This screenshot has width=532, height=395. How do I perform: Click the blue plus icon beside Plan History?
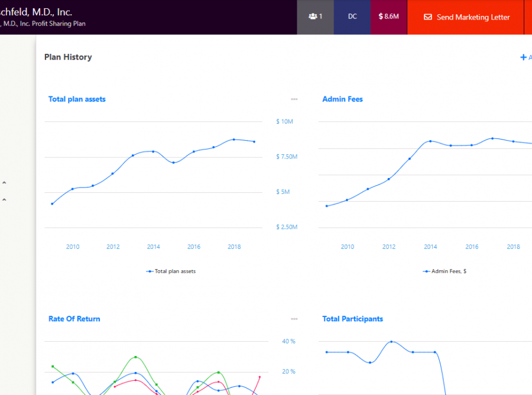(523, 57)
